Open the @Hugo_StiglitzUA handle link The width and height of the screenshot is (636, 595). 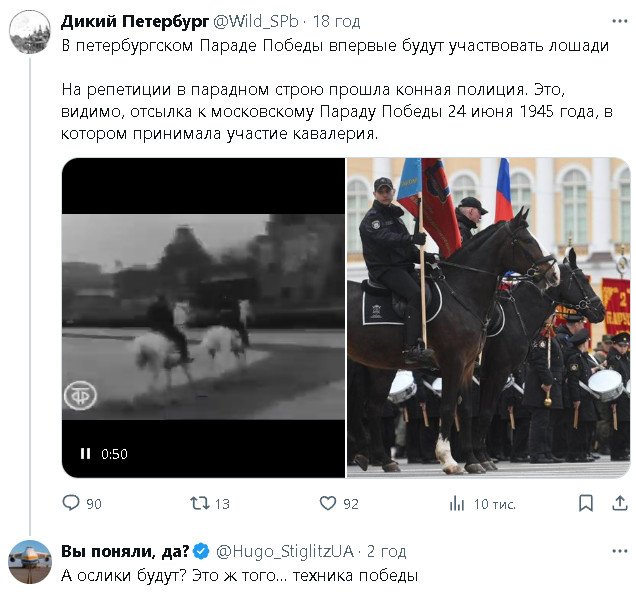pos(285,551)
